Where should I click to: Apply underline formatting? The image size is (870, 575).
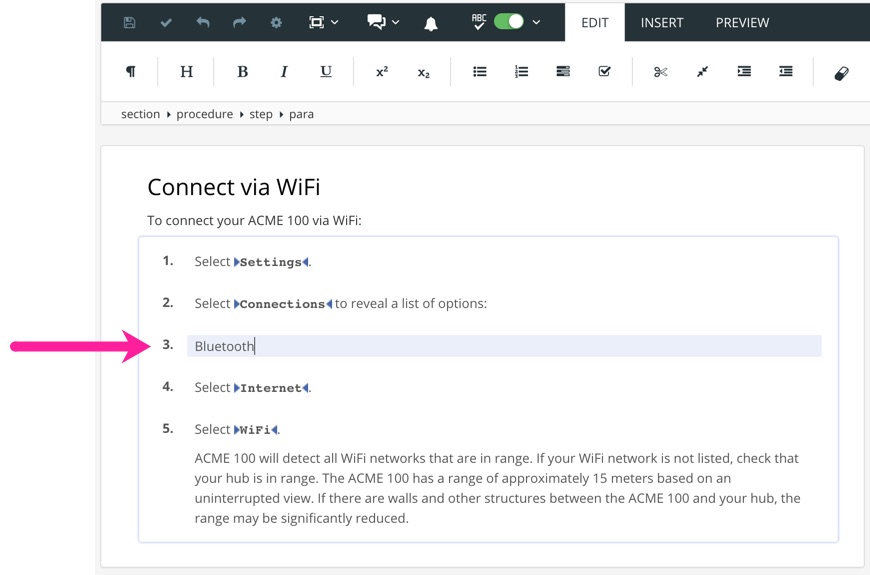click(x=326, y=72)
